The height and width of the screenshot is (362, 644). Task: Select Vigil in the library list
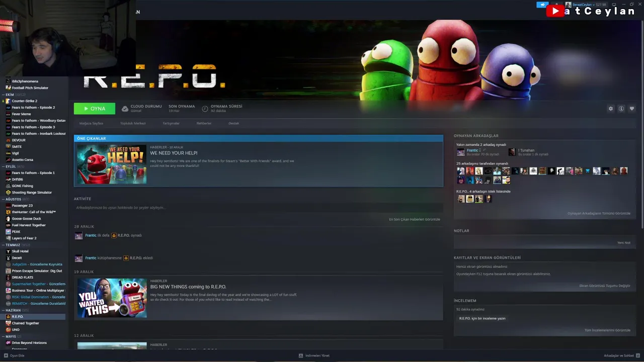(x=15, y=153)
